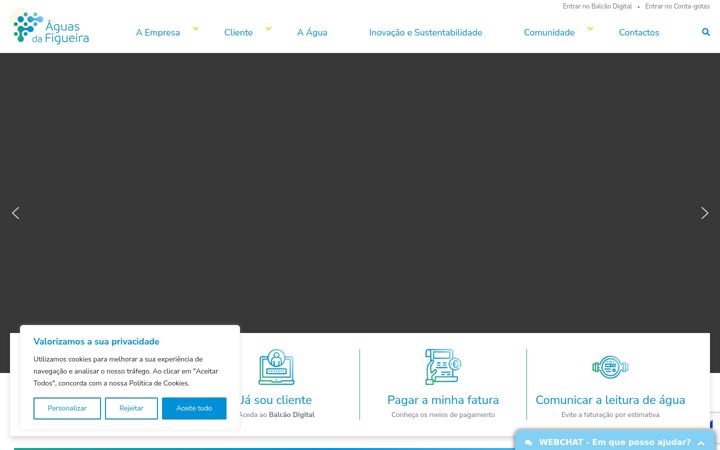Image resolution: width=720 pixels, height=450 pixels.
Task: Click the Águas da Figueira logo
Action: point(51,28)
